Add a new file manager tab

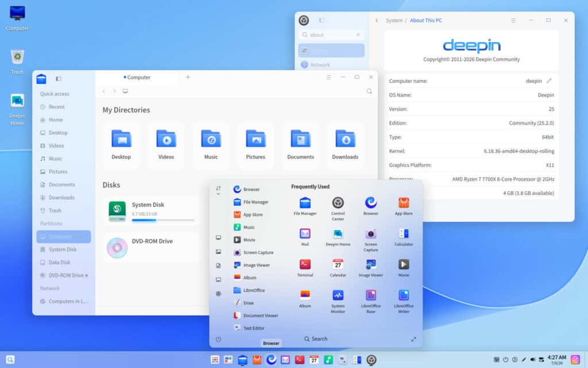188,77
